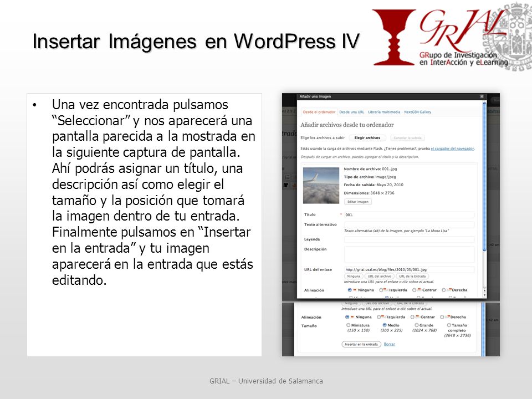
Task: Click the URL del enlace field
Action: point(409,269)
